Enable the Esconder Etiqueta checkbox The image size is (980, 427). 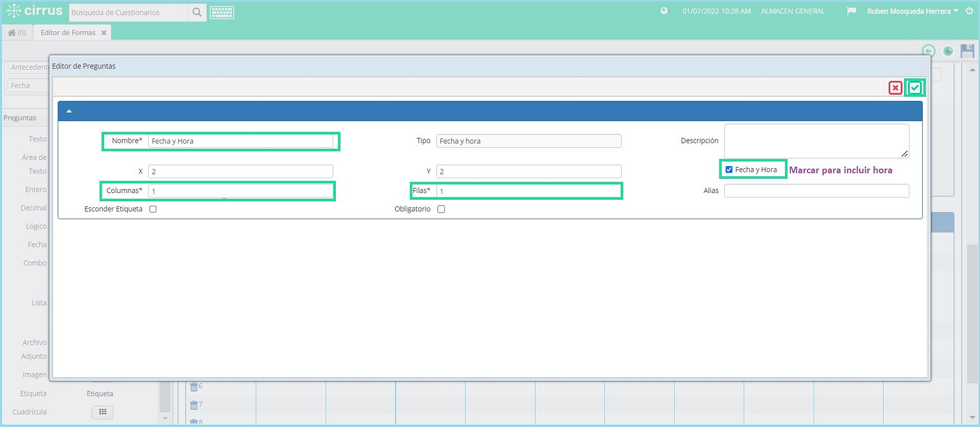point(153,209)
